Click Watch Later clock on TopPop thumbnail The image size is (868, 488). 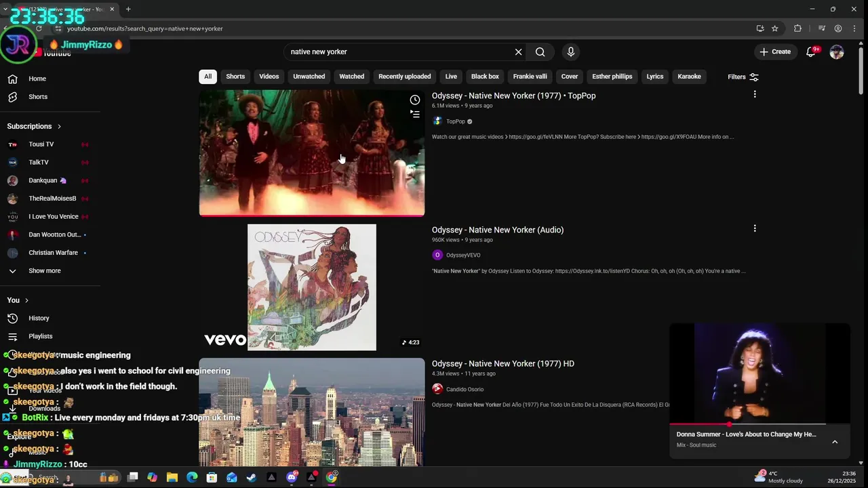coord(415,100)
